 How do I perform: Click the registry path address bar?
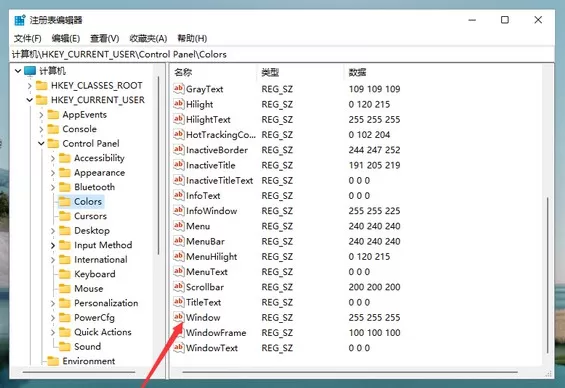(282, 54)
